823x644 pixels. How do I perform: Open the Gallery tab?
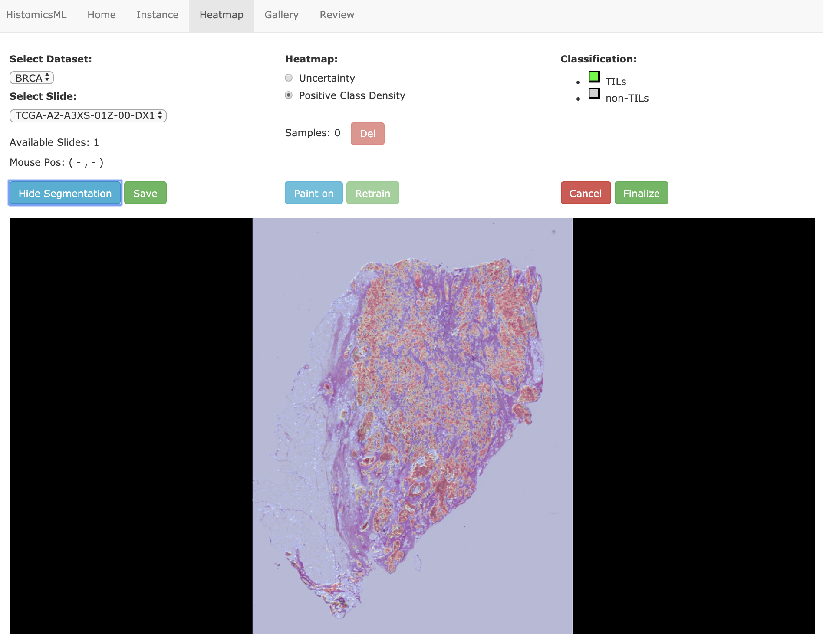281,15
